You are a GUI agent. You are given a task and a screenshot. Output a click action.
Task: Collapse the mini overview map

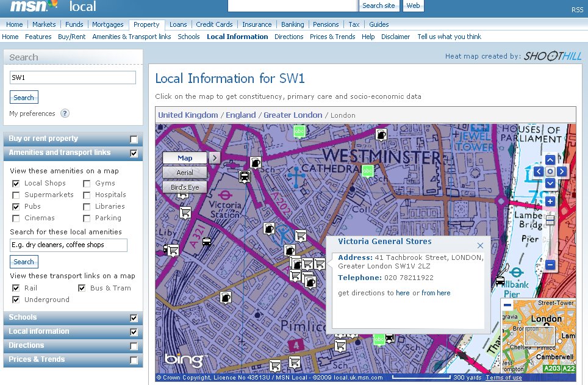click(x=507, y=305)
